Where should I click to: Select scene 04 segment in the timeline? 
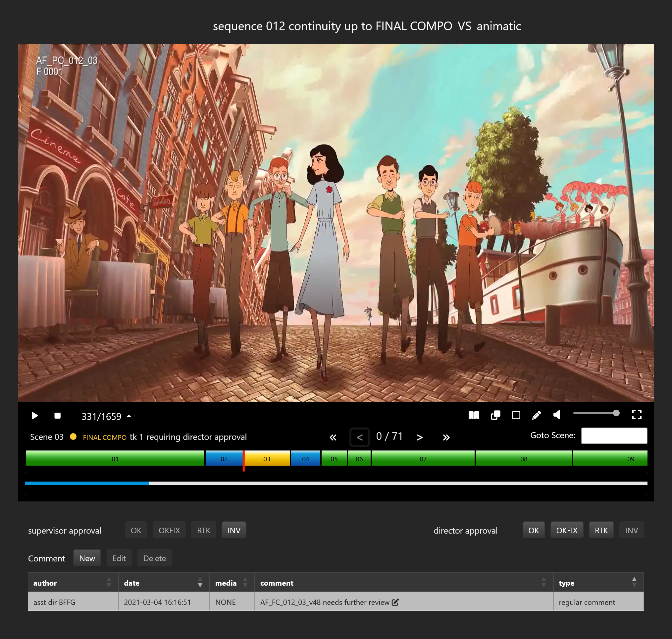(x=305, y=459)
